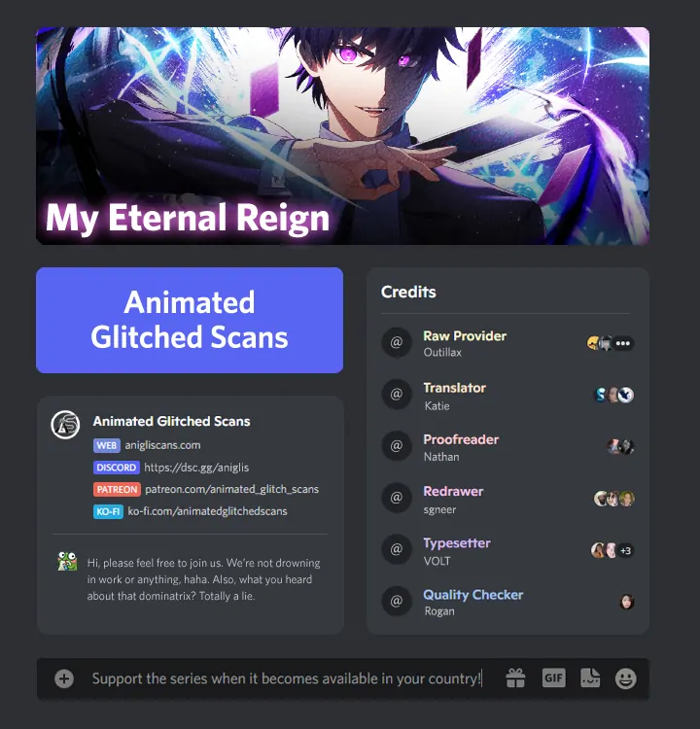Click the large Animated Glitched Scans button

pyautogui.click(x=190, y=320)
